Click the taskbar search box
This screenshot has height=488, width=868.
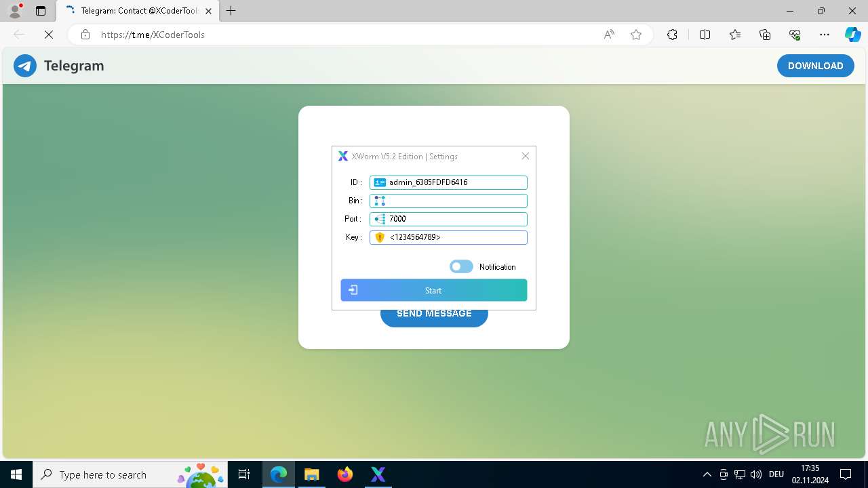130,474
